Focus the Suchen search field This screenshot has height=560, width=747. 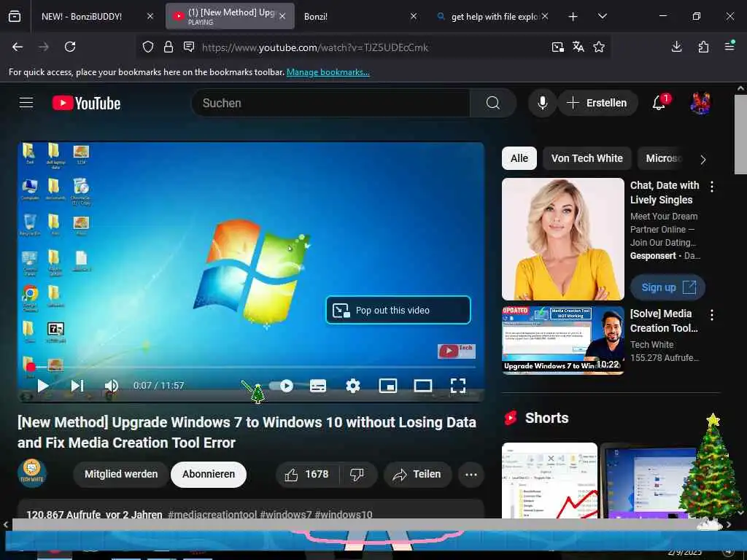(x=330, y=103)
